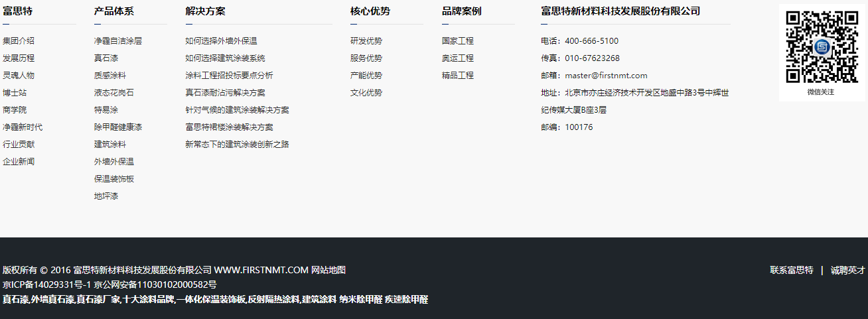Open 精品工程 link
This screenshot has width=868, height=319.
(x=458, y=76)
